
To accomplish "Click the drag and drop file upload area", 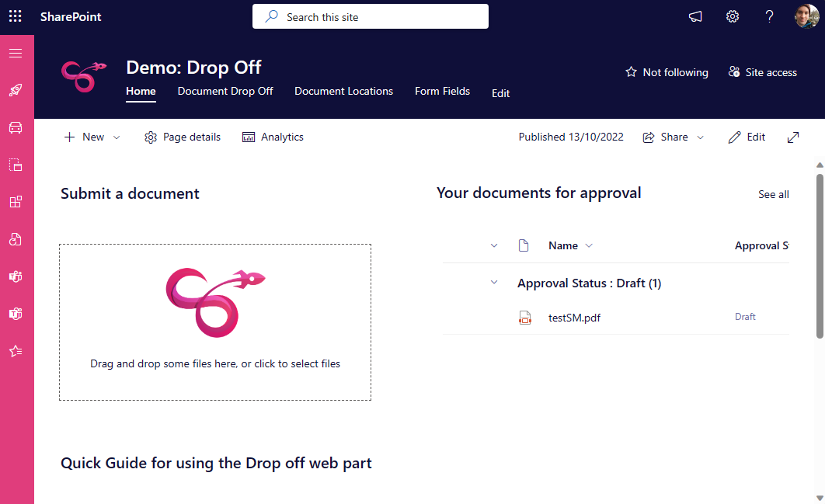I will [x=215, y=322].
